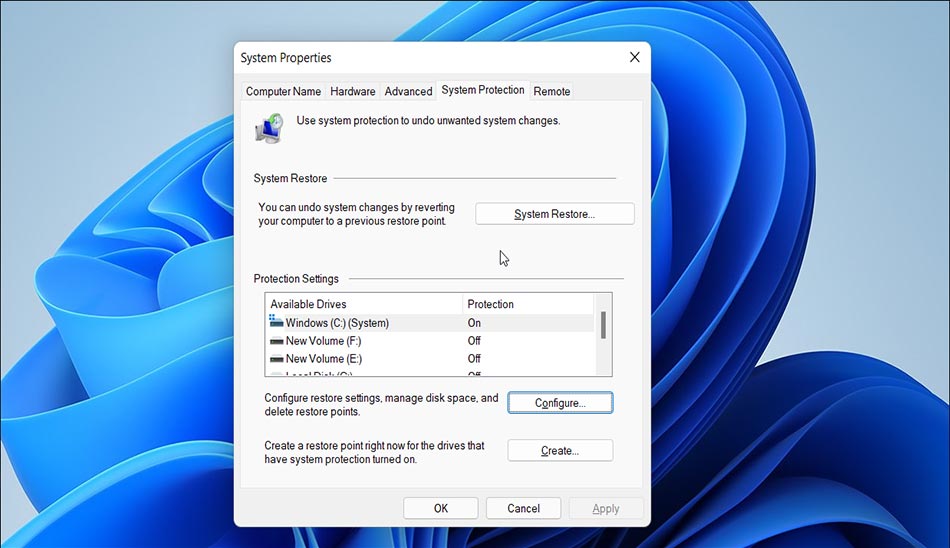The image size is (950, 548).
Task: Switch to the Remote tab
Action: [x=551, y=91]
